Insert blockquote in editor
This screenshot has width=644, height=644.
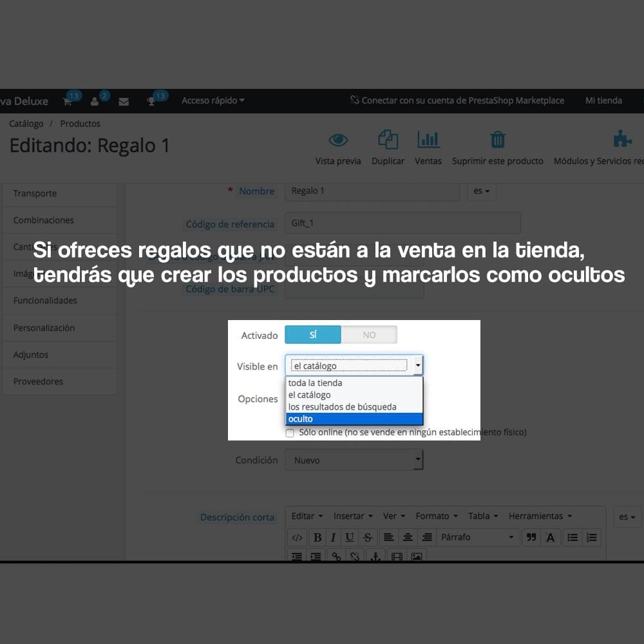tap(531, 537)
